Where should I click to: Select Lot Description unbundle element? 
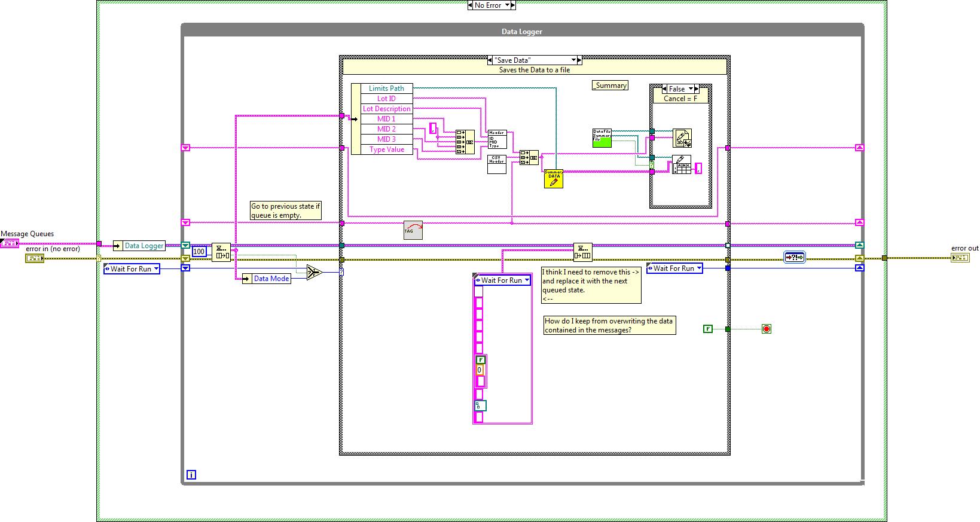[387, 109]
